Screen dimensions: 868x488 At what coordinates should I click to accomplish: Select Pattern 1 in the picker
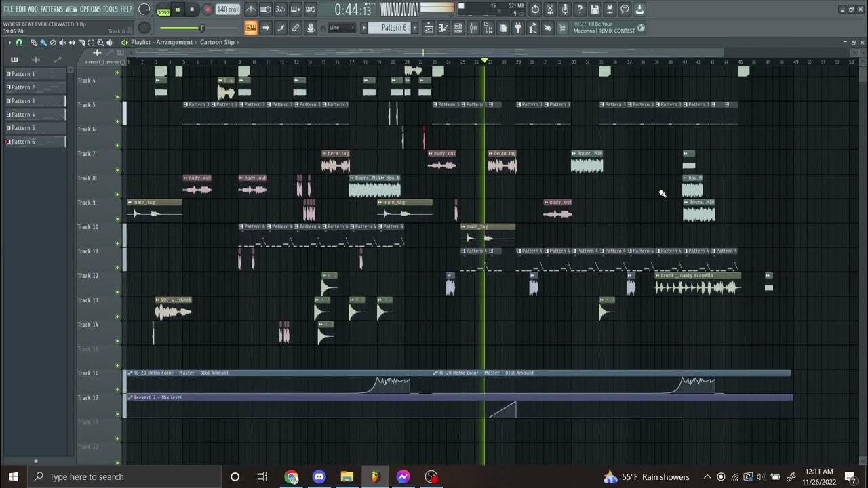click(x=36, y=73)
